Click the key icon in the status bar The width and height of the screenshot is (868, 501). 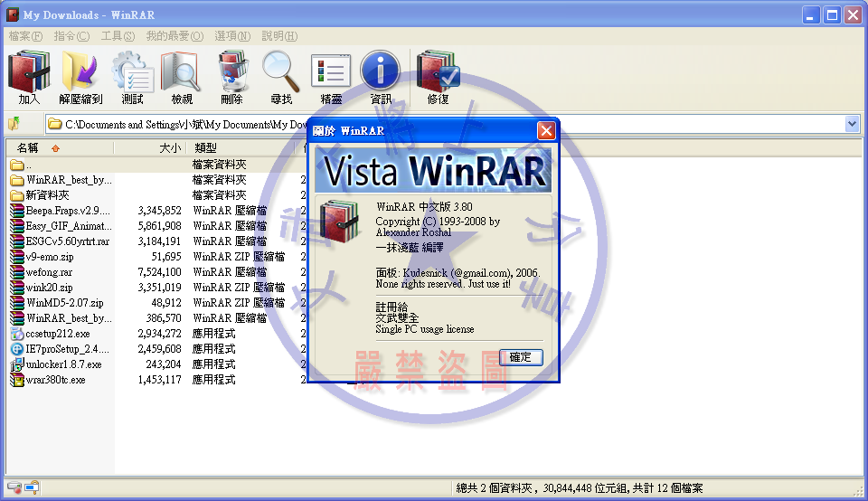[x=33, y=487]
